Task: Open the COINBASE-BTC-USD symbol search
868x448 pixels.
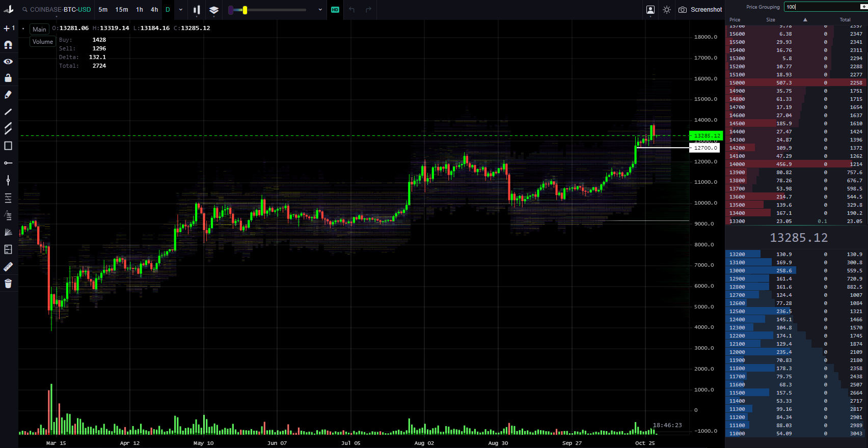Action: tap(56, 10)
